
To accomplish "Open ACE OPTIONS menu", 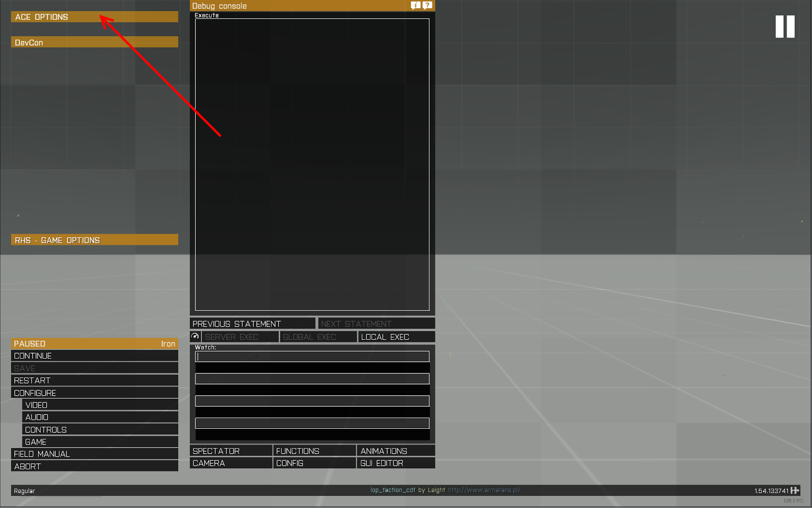I will (x=94, y=17).
